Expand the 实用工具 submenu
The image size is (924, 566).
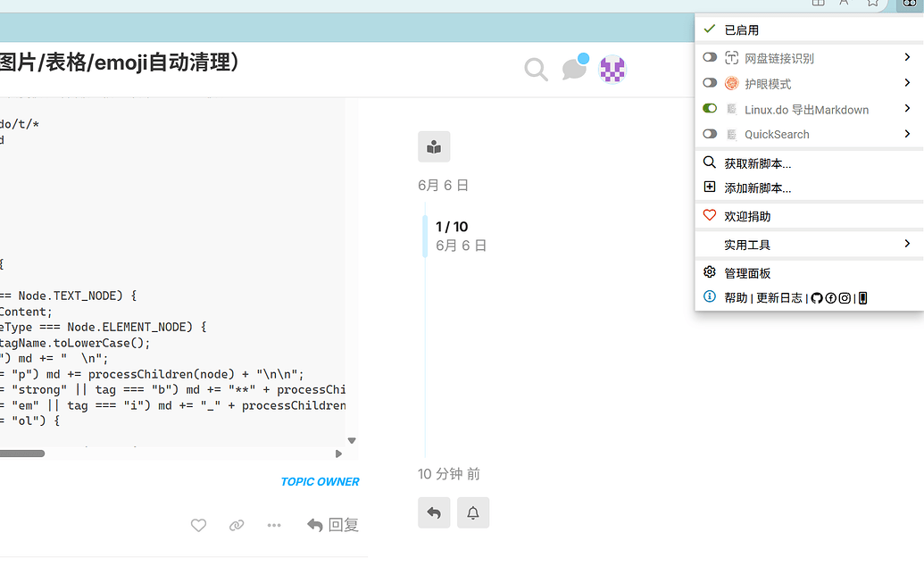click(x=809, y=245)
